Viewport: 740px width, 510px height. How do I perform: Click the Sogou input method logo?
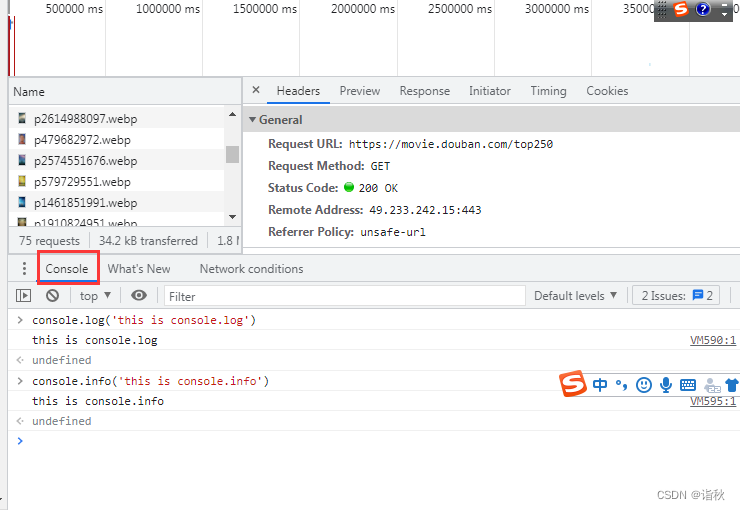pos(572,384)
